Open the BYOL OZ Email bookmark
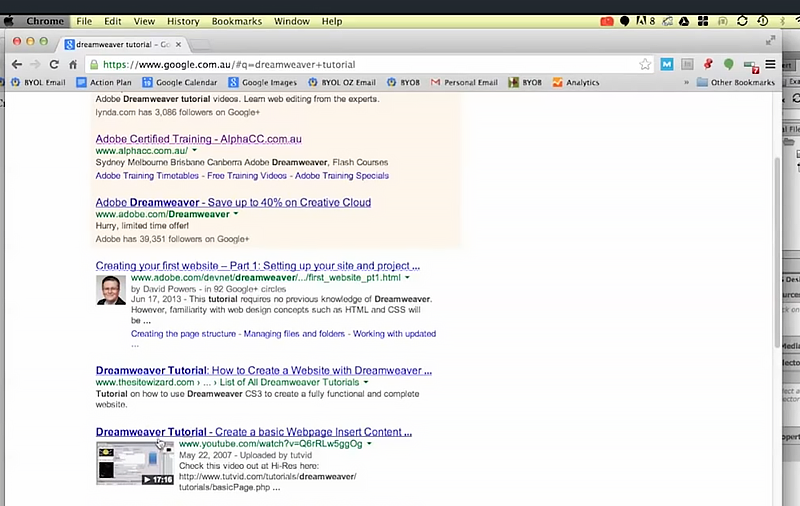Viewport: 800px width, 506px height. point(342,82)
